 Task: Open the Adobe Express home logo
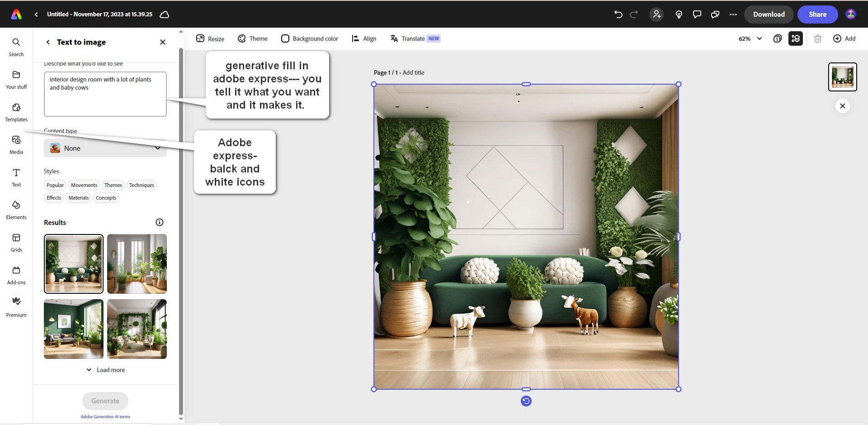pos(16,14)
